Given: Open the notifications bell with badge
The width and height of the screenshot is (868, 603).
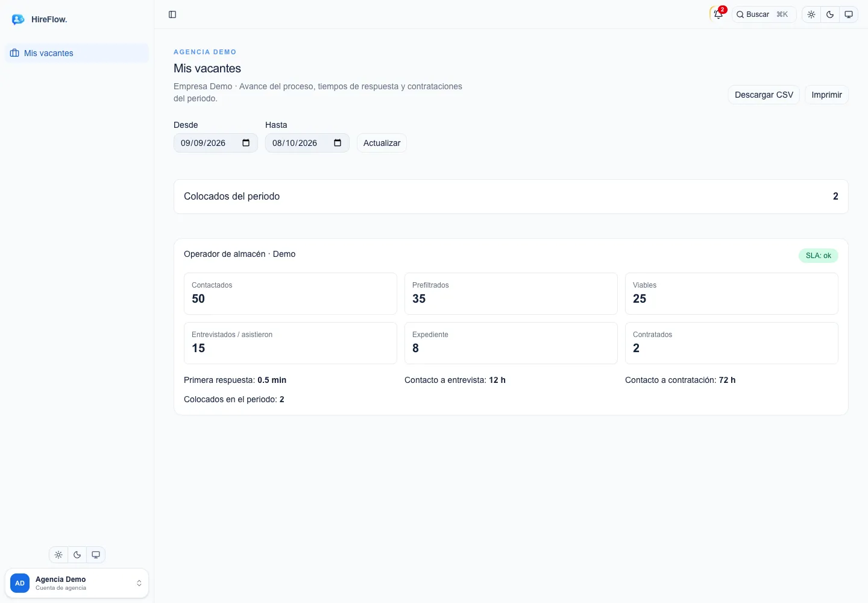Looking at the screenshot, I should (719, 14).
